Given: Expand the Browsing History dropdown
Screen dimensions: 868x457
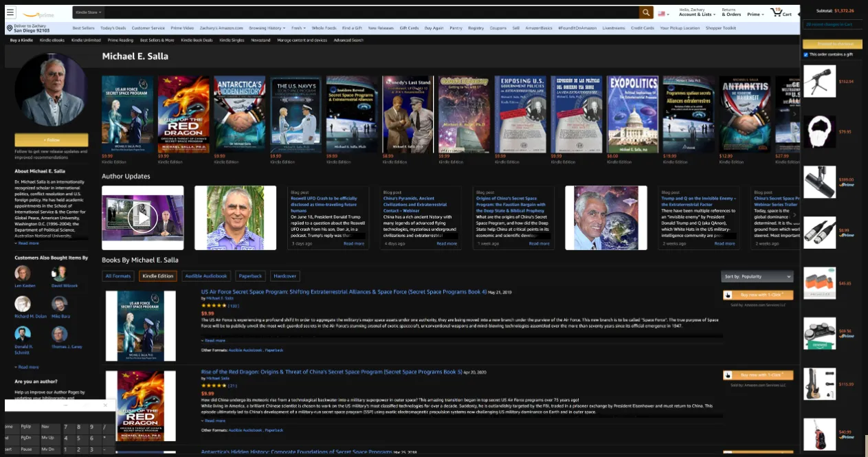Looking at the screenshot, I should [266, 28].
